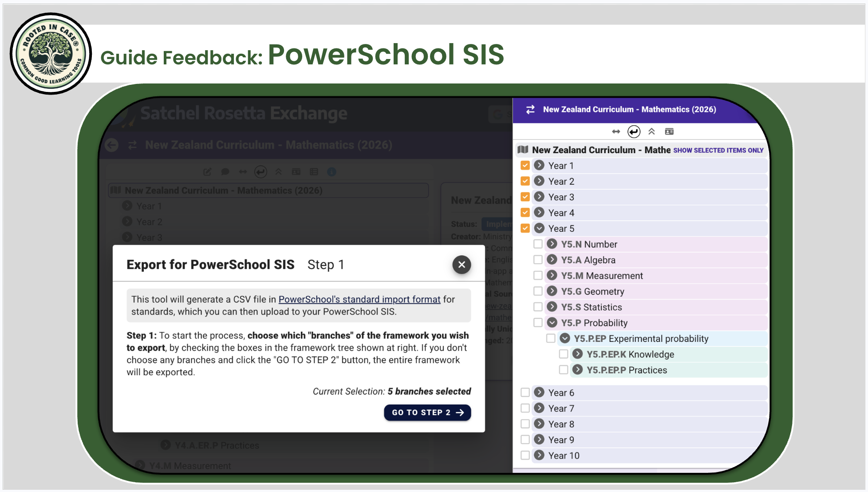
Task: Uncheck the Year 5 checkbox in the side panel
Action: (x=525, y=228)
